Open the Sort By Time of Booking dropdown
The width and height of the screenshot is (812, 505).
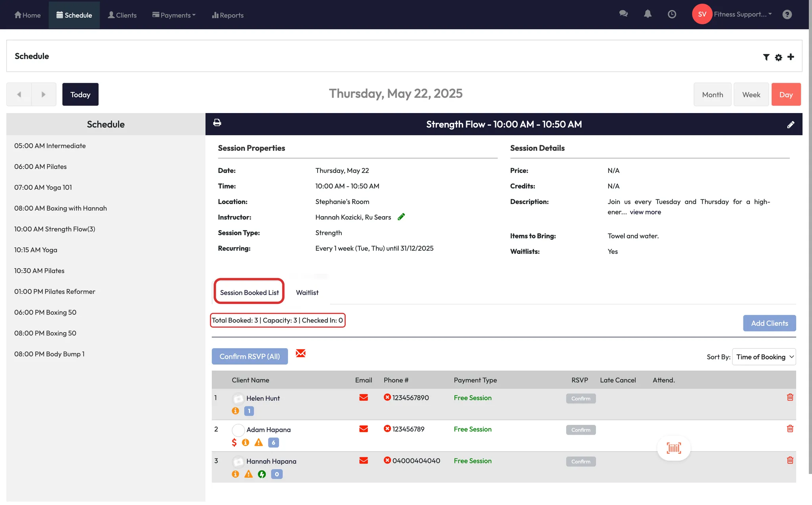point(764,357)
